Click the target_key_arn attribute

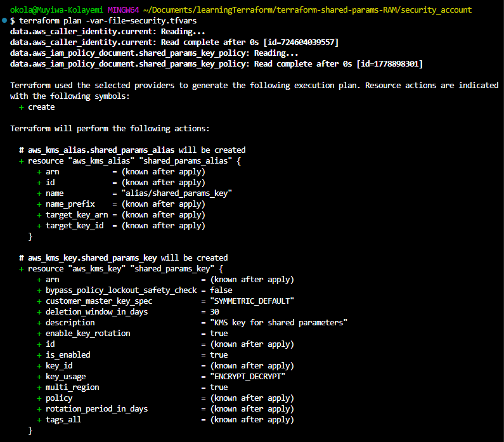point(77,215)
